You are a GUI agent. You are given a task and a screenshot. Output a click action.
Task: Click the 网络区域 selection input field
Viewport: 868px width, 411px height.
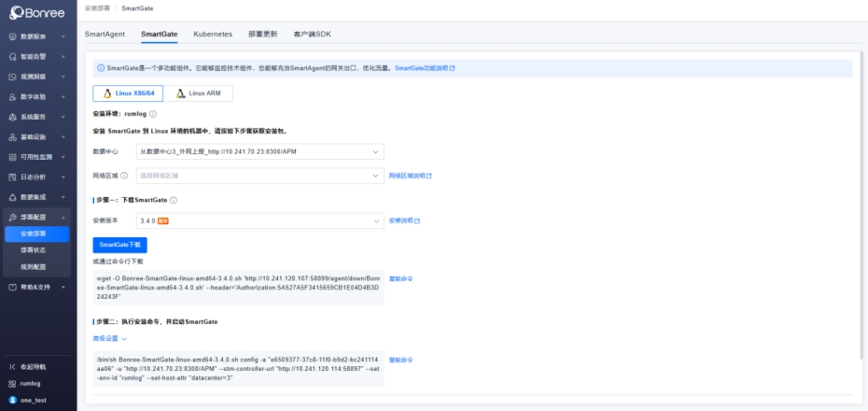pos(259,175)
